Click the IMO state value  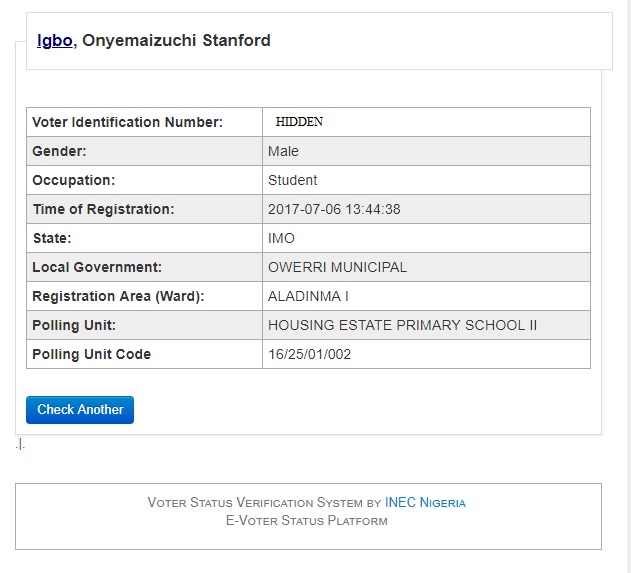(281, 238)
